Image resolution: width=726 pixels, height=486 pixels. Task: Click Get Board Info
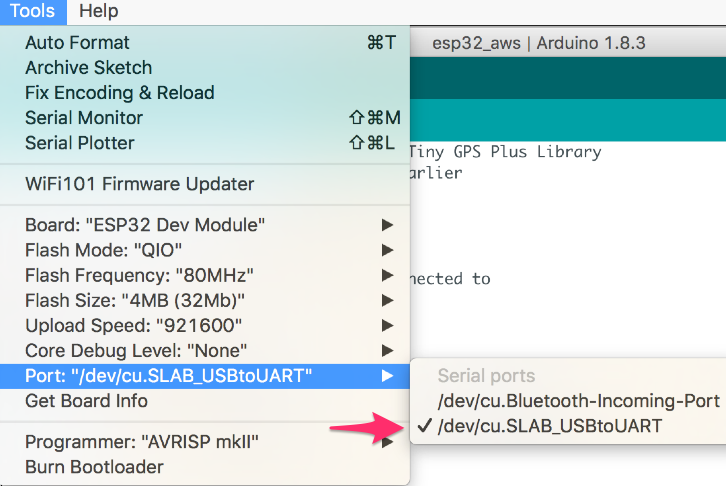tap(205, 401)
